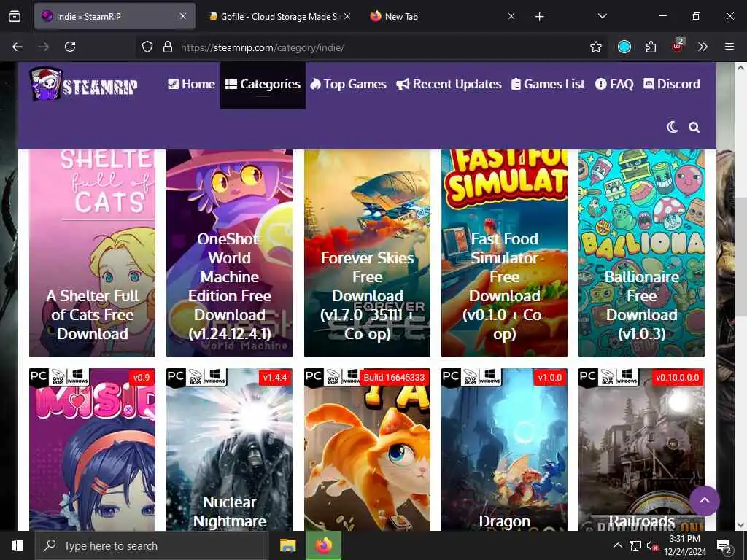Click the SteamRIP logo
The height and width of the screenshot is (560, 747).
[83, 84]
